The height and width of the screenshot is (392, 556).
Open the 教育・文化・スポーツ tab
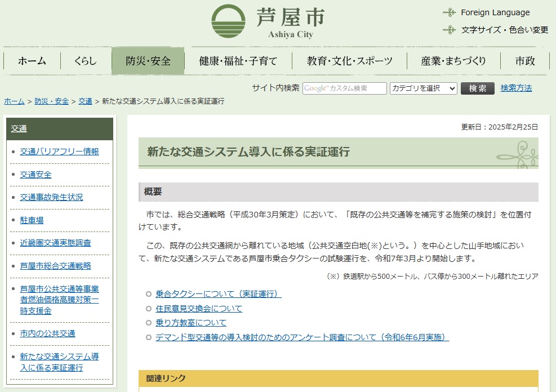[350, 61]
